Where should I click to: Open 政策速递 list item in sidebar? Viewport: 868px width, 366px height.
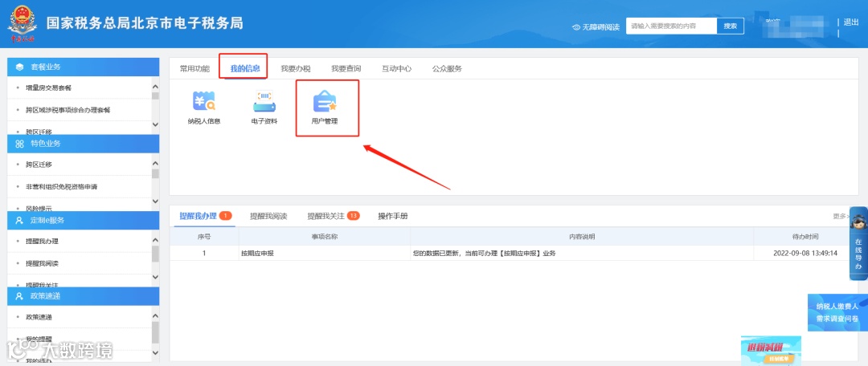(39, 317)
